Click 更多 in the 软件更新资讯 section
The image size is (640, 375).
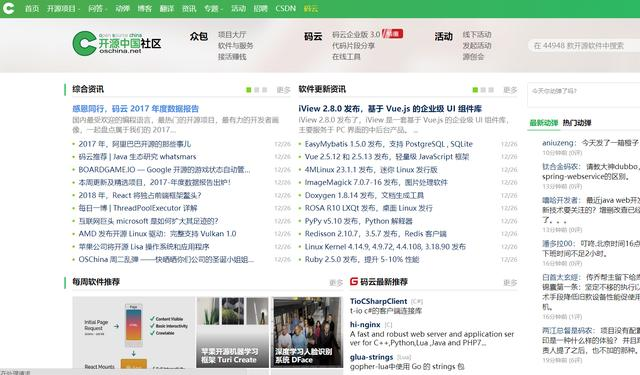[x=510, y=90]
